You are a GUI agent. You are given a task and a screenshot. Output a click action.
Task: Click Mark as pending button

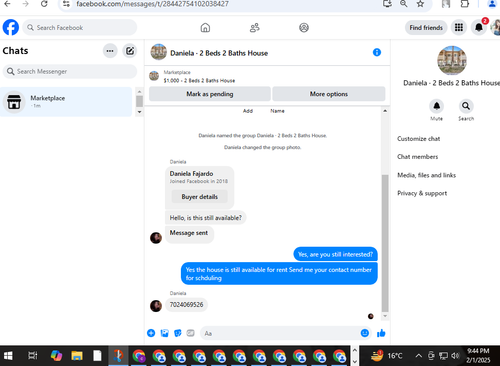pyautogui.click(x=210, y=94)
